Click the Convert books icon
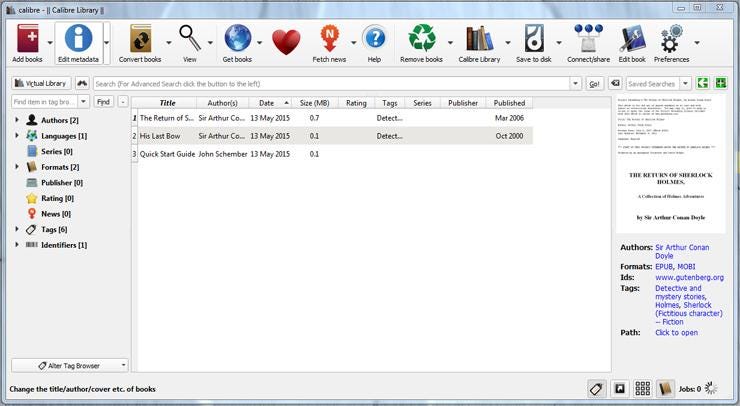740x406 pixels. tap(141, 39)
